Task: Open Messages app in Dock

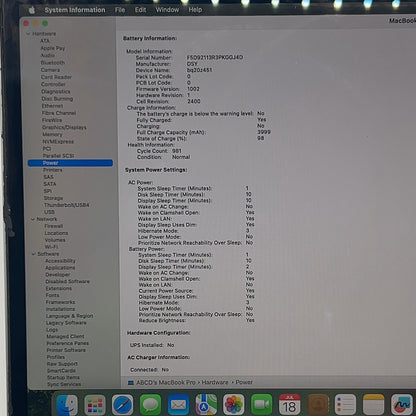Action: 150,405
